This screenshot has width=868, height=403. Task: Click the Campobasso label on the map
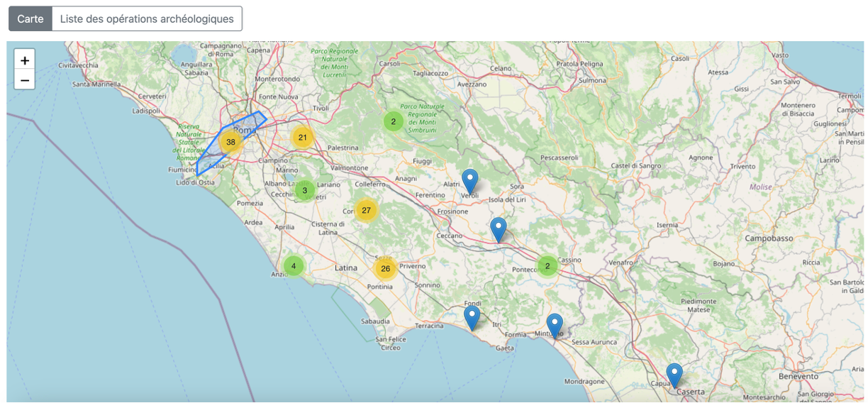[769, 238]
